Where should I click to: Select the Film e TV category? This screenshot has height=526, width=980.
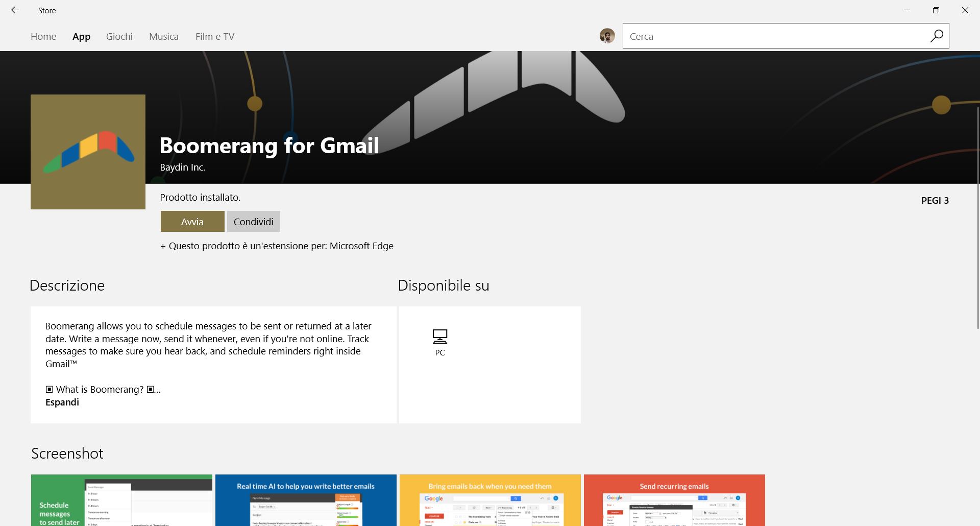tap(215, 36)
